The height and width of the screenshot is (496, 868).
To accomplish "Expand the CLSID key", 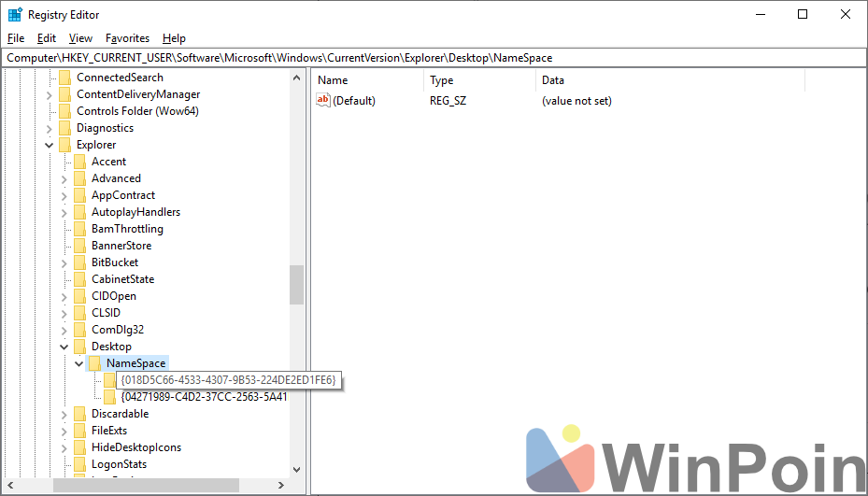I will coord(64,313).
